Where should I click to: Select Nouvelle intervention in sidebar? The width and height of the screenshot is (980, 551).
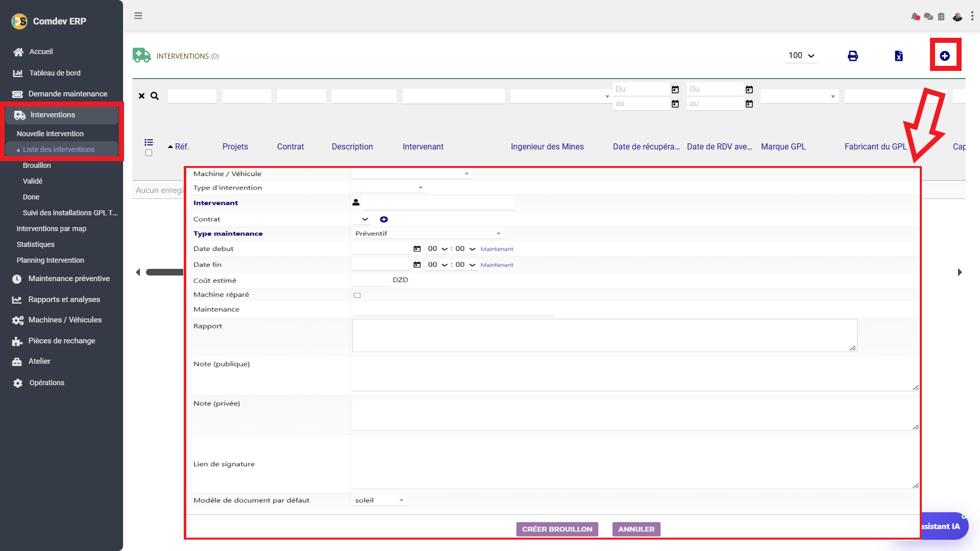[50, 134]
